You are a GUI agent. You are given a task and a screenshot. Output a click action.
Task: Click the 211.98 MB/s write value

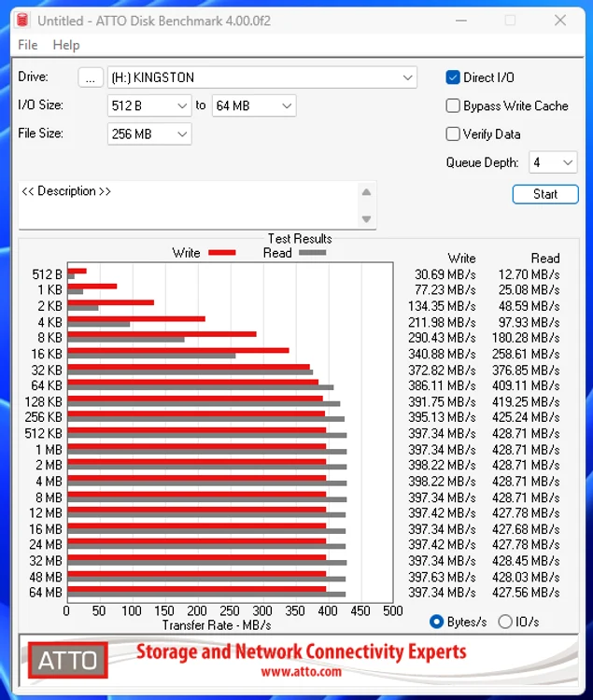tap(442, 322)
